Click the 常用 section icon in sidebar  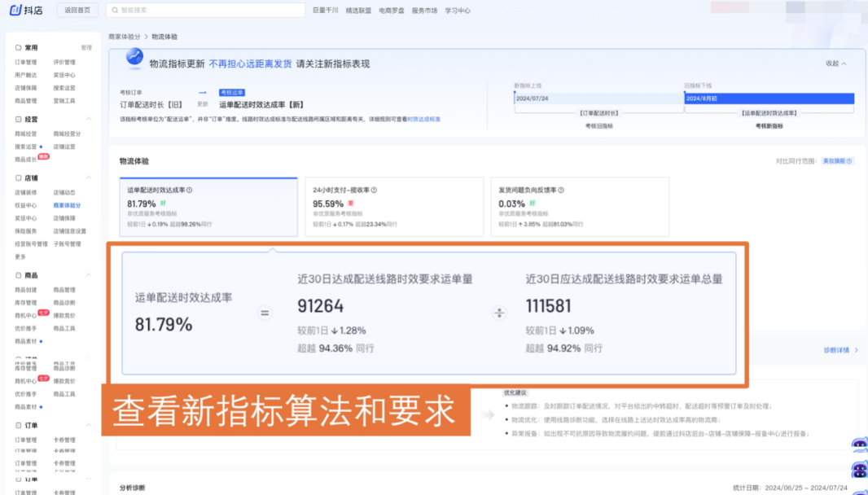(x=18, y=47)
